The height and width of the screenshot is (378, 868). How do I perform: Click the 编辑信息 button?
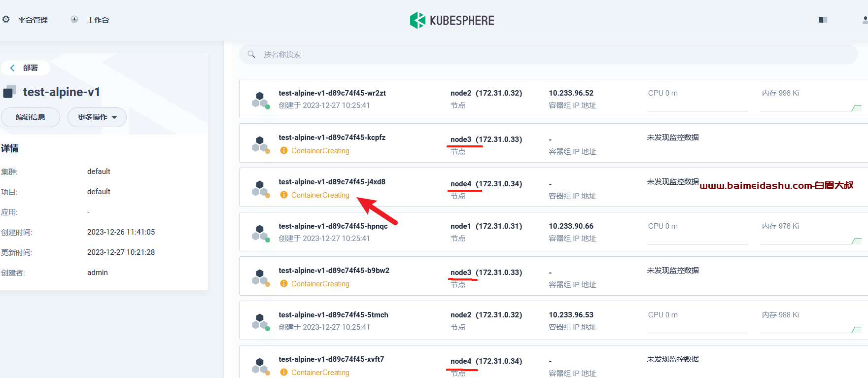[x=30, y=117]
